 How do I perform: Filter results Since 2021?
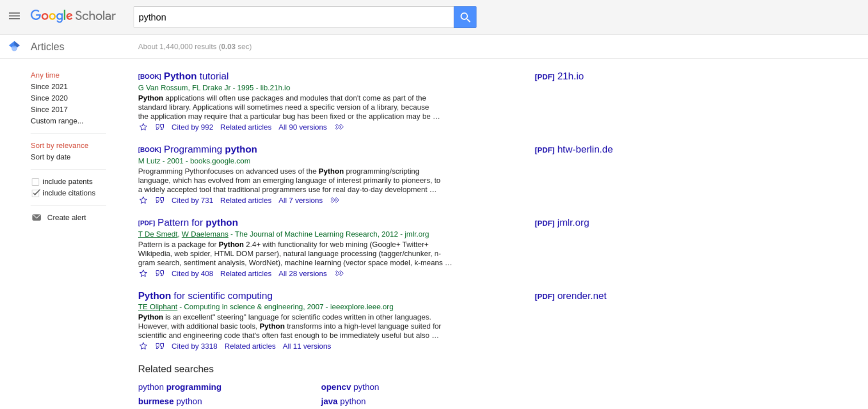pos(49,86)
